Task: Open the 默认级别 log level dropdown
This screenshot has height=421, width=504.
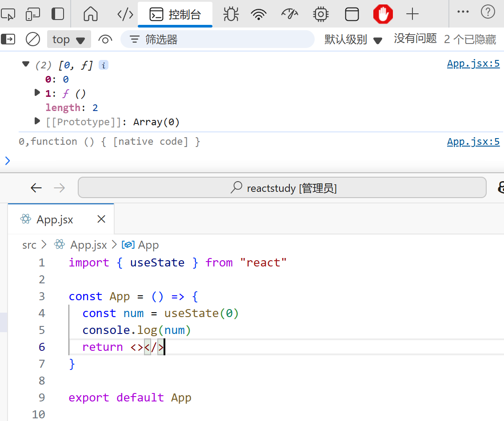Action: point(353,40)
